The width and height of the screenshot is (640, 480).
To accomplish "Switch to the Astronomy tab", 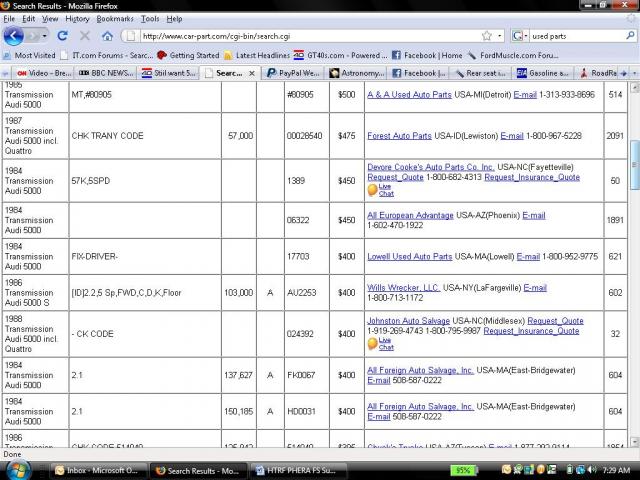I will [357, 73].
